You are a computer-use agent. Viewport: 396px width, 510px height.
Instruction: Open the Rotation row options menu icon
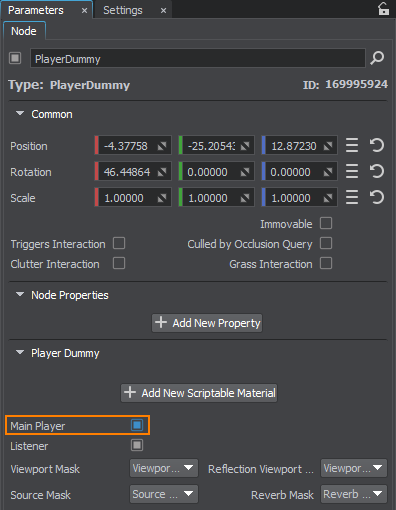352,171
